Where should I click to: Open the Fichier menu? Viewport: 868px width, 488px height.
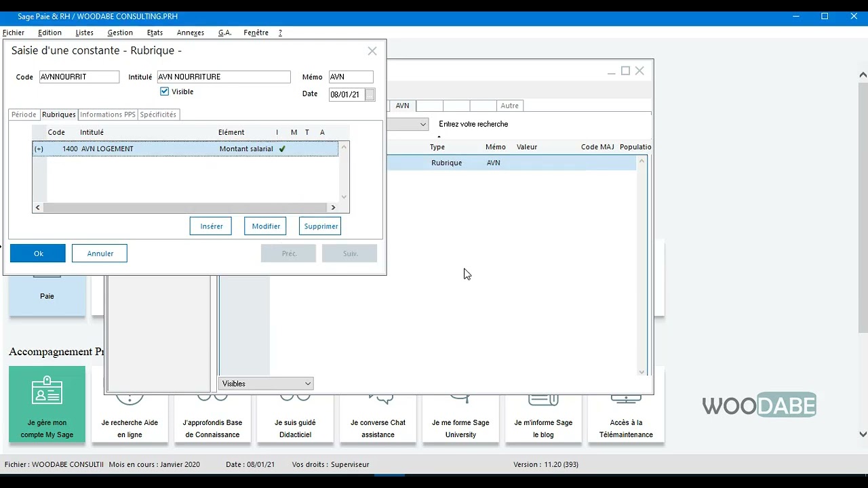14,33
